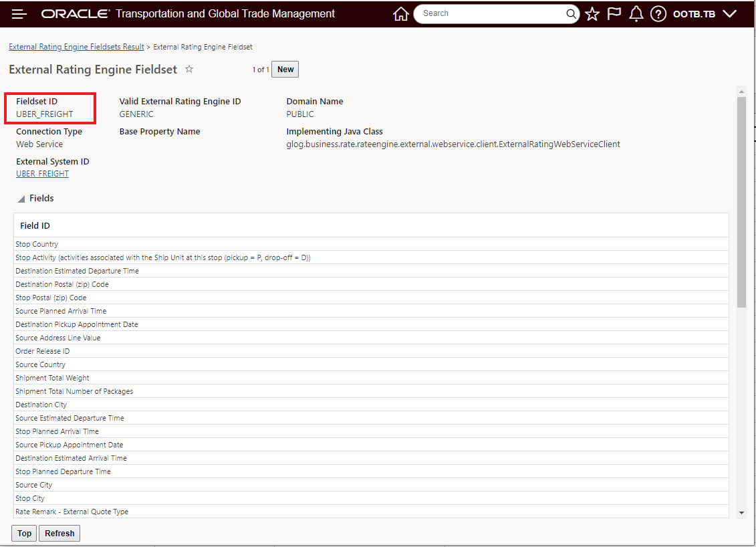Open External Rating Engine Fieldsets Result breadcrumb
Screen dimensions: 756x547
(76, 47)
